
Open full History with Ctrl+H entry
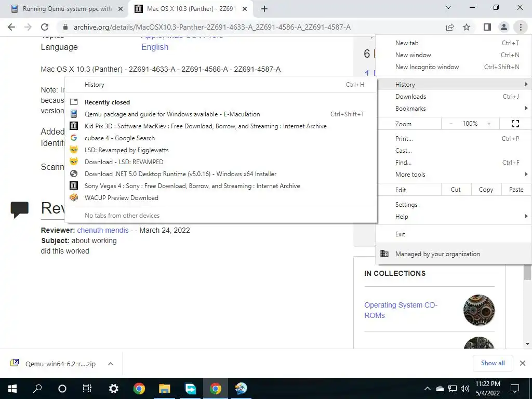tap(221, 85)
